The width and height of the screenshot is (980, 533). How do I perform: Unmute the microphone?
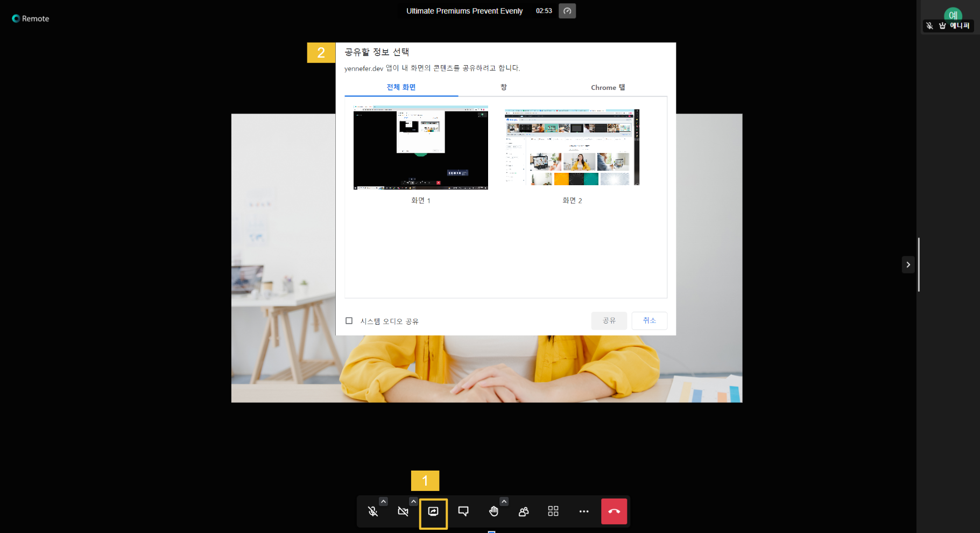373,511
